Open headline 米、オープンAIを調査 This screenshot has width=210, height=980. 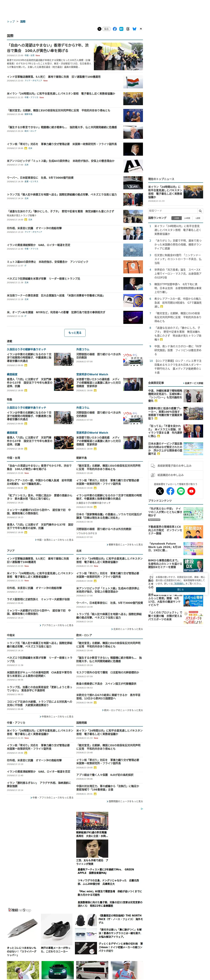56,312
